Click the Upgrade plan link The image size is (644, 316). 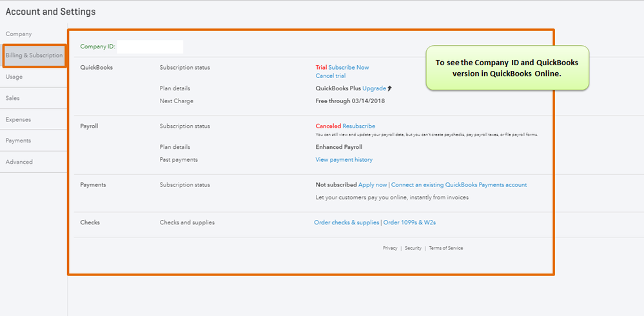pos(374,88)
